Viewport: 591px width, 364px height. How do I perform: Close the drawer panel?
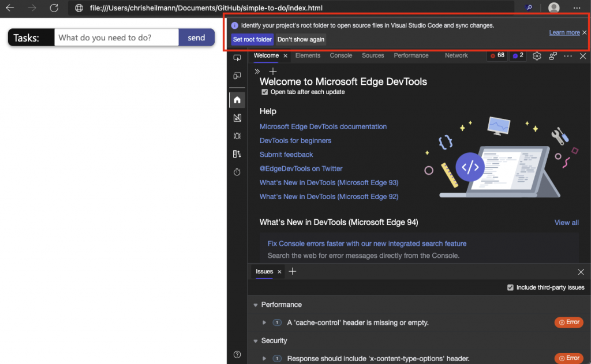click(x=581, y=272)
